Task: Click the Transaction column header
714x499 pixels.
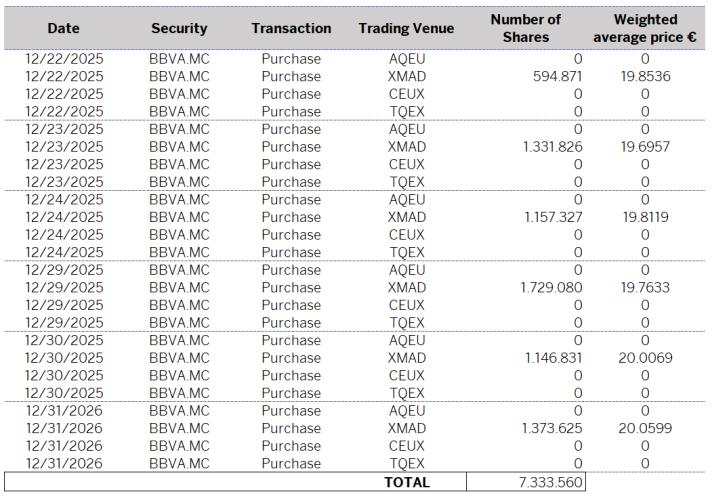Action: 291,29
